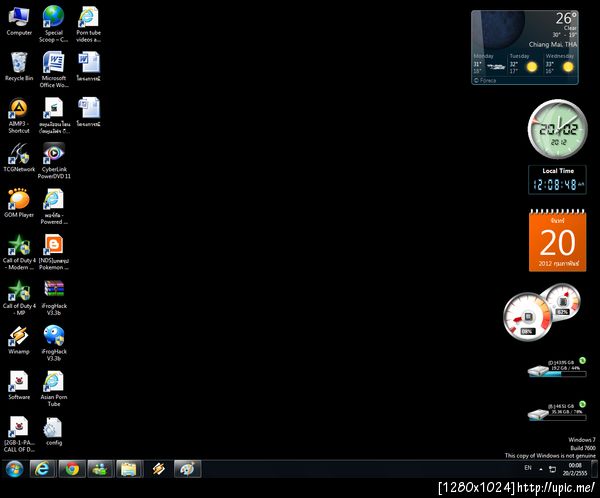
Task: Click the Wednesday forecast in weather gadget
Action: 560,64
